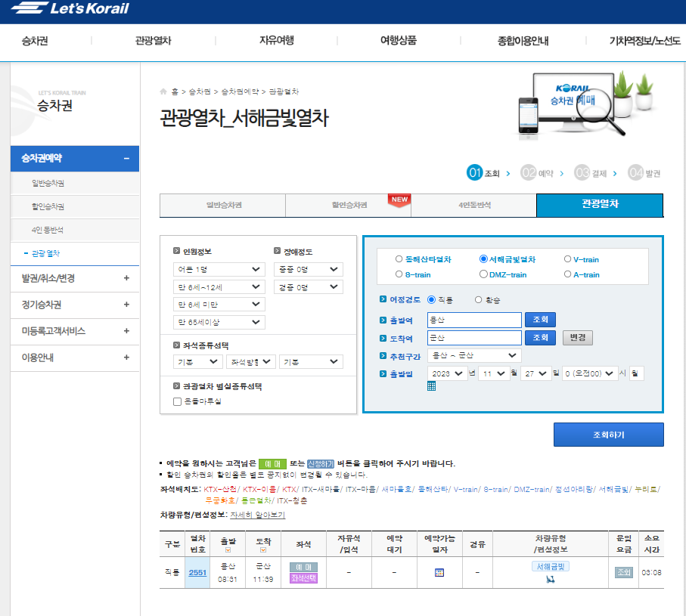Image resolution: width=686 pixels, height=616 pixels.
Task: Open 기차역정보/노선도 top navigation menu
Action: click(x=645, y=41)
